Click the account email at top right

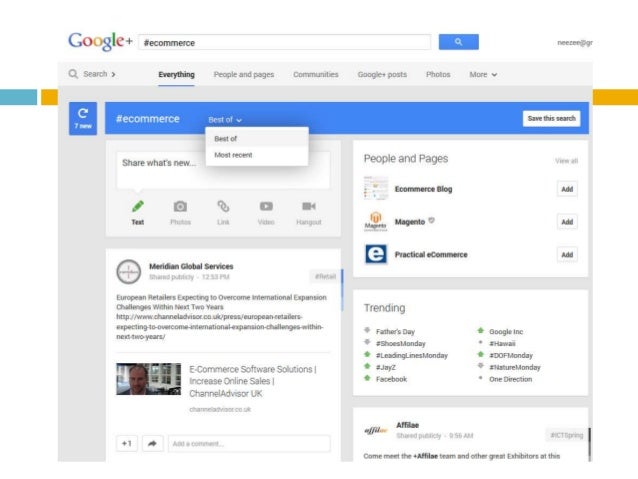[x=575, y=42]
